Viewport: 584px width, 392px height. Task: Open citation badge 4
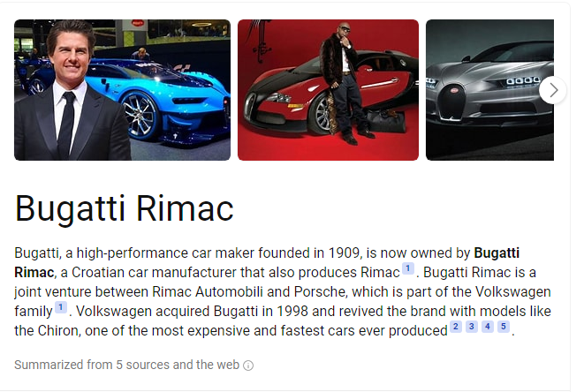pyautogui.click(x=488, y=327)
